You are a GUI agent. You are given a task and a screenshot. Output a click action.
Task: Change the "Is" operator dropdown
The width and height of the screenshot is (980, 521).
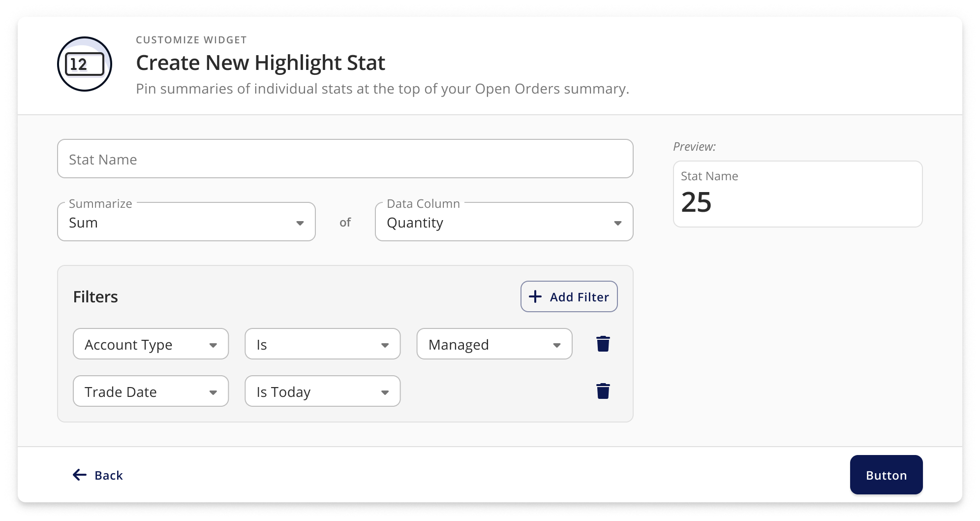click(322, 344)
